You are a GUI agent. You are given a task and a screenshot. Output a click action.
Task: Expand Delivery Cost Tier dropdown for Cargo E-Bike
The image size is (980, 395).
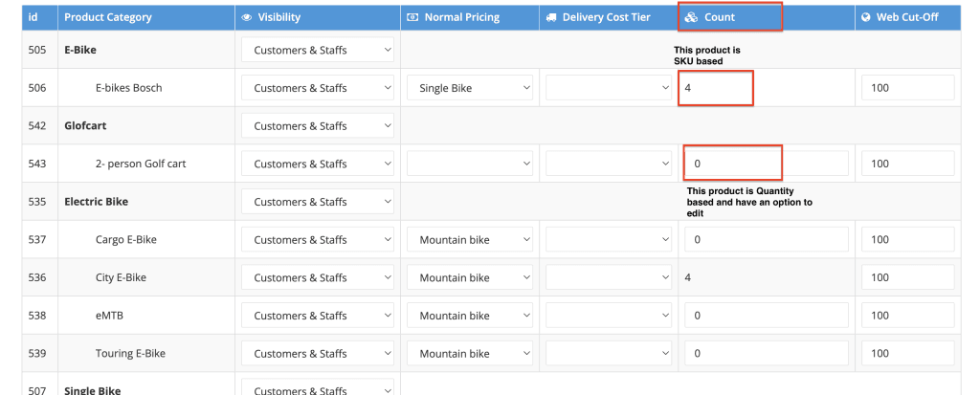tap(609, 240)
